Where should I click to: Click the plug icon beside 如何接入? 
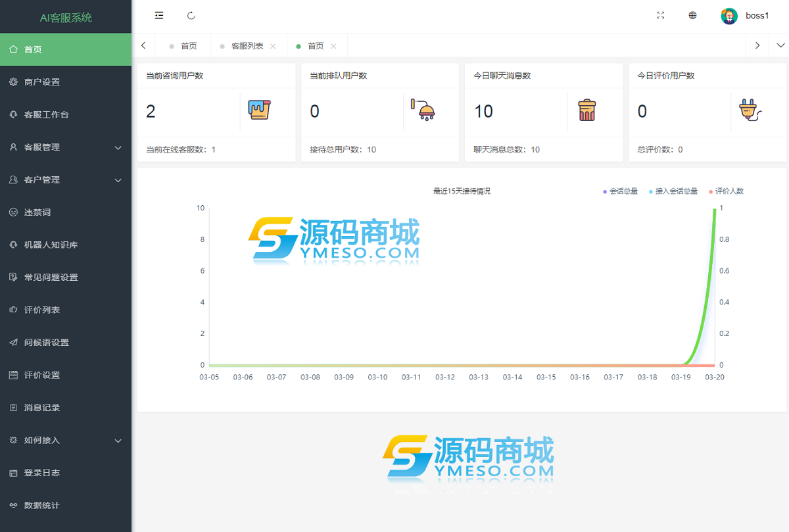pyautogui.click(x=13, y=440)
